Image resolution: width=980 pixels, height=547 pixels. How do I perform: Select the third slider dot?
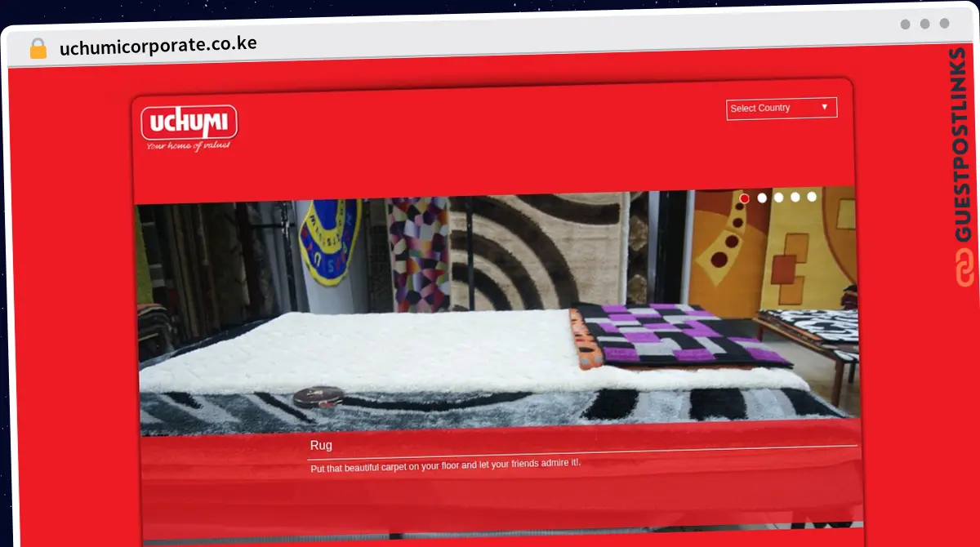(779, 198)
